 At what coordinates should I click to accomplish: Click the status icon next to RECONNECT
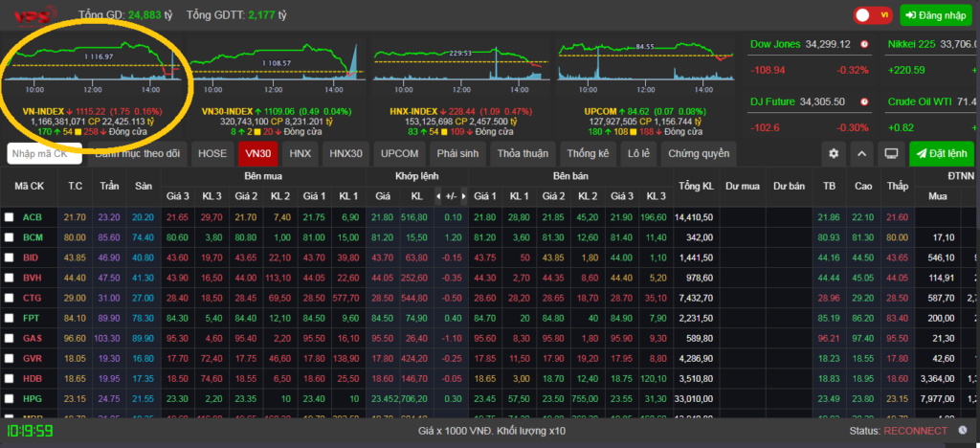tap(962, 431)
